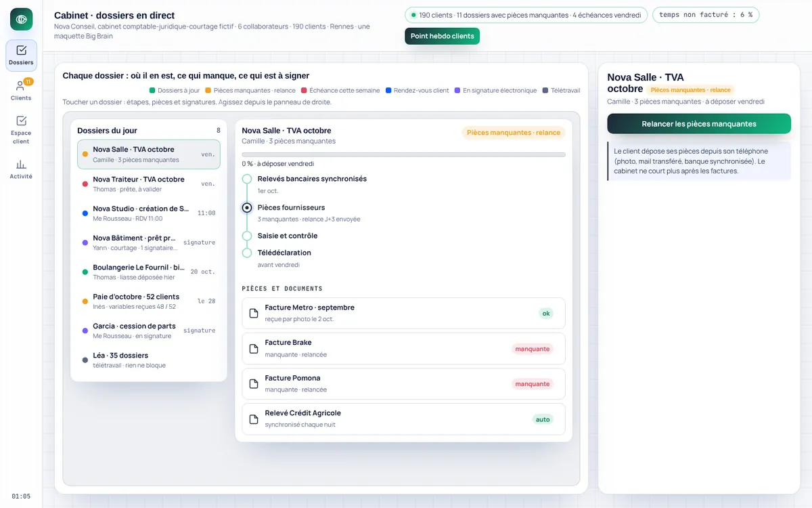Click the Pièces manquantes relance orange legend swatch
The width and height of the screenshot is (812, 508).
click(208, 90)
